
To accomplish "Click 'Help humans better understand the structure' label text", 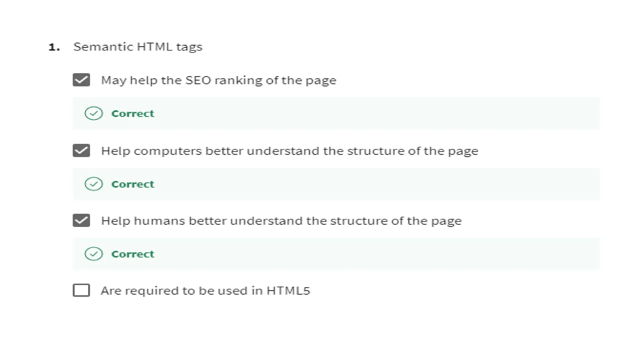I will [x=281, y=221].
